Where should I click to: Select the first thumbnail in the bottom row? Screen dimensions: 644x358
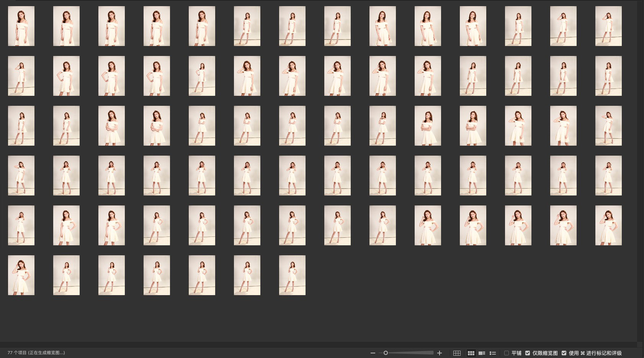click(21, 275)
